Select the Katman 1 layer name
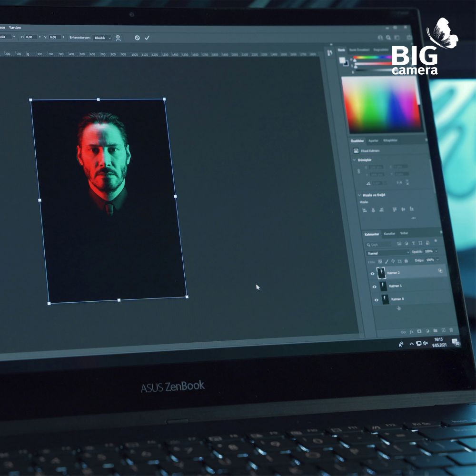476x476 pixels. pos(395,286)
